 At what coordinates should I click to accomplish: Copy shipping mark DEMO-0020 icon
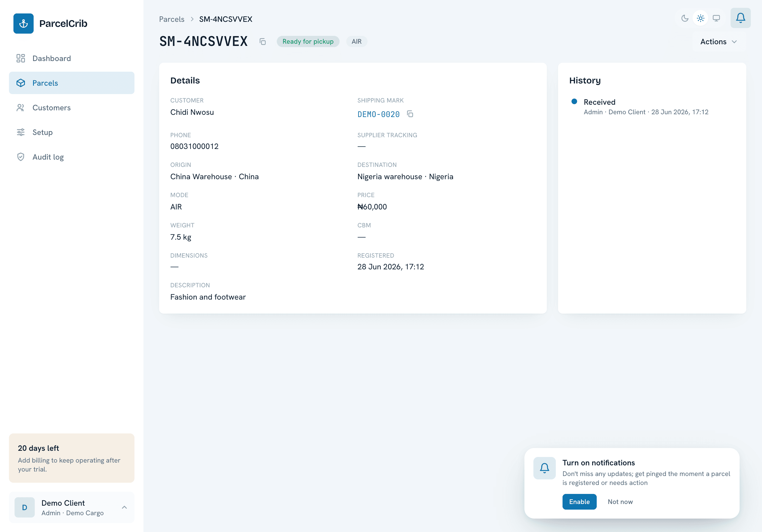(x=410, y=114)
